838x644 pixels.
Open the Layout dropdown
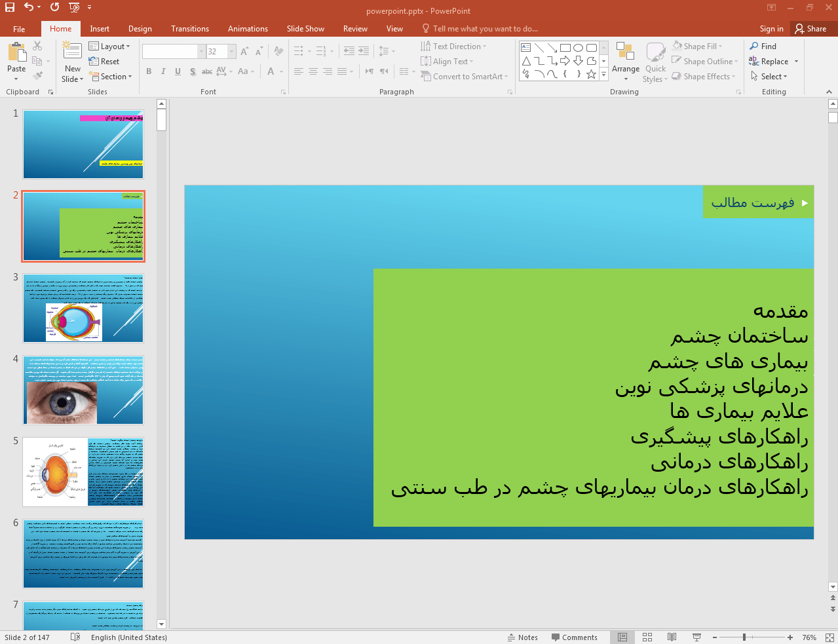point(109,47)
